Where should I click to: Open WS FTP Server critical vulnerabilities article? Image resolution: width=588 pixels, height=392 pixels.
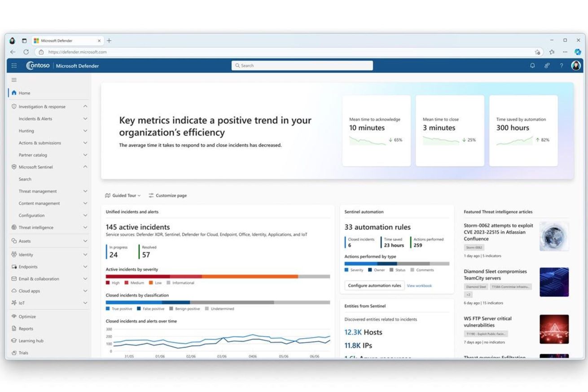487,322
